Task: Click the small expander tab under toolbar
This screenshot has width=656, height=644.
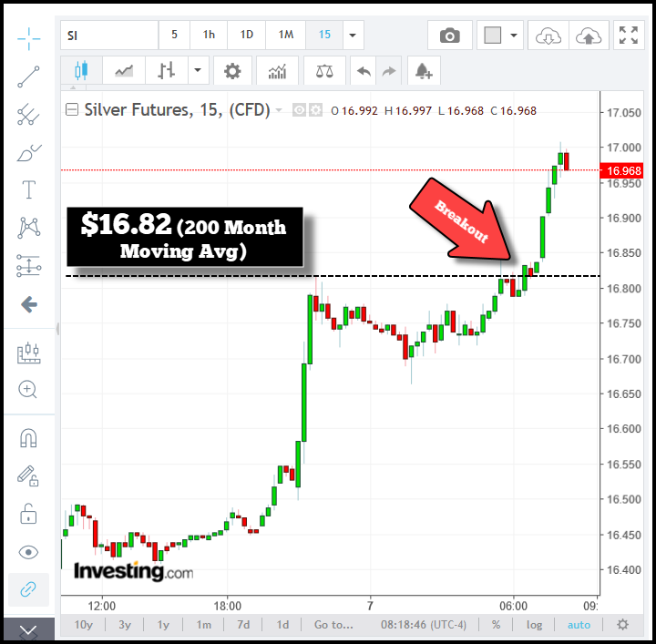Action: [x=73, y=87]
